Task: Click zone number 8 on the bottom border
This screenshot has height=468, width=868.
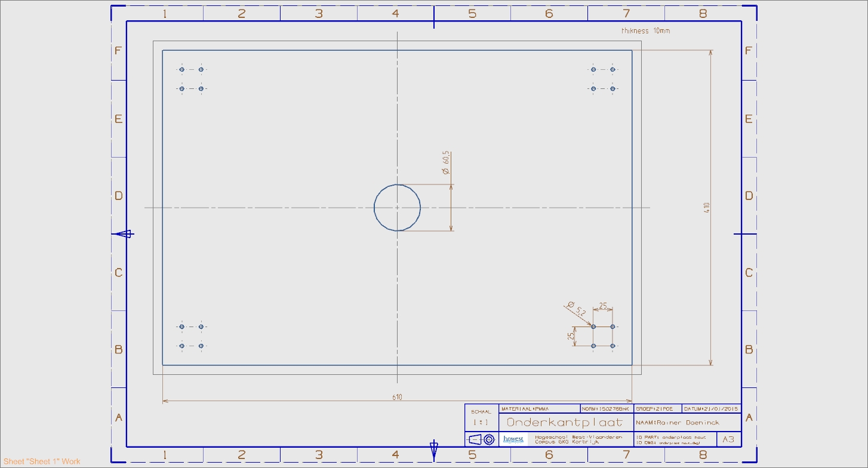Action: 703,455
